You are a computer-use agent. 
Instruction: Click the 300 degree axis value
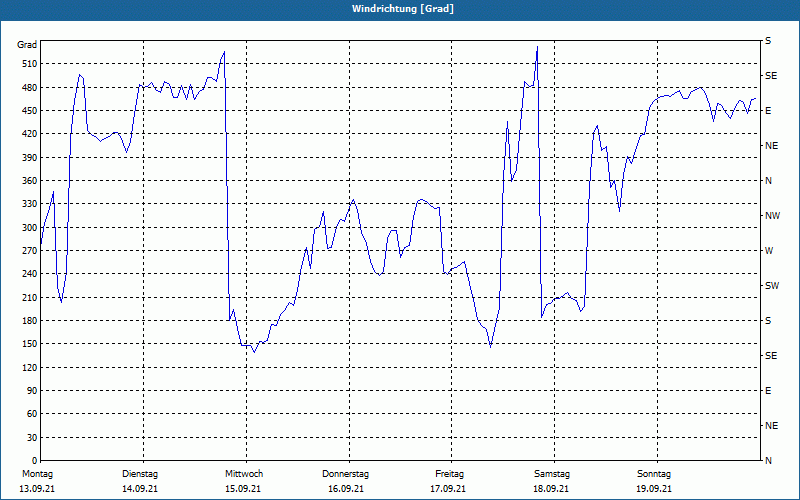click(x=30, y=228)
